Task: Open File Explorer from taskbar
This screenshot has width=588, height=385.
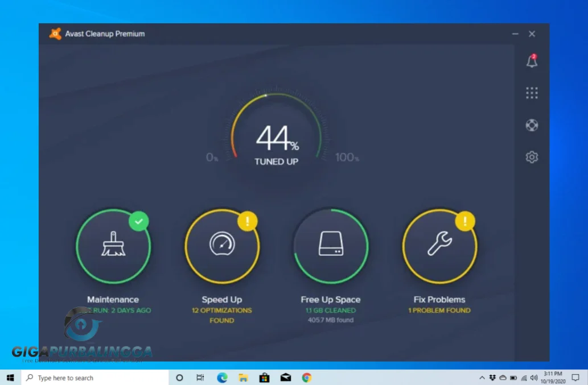Action: [243, 378]
